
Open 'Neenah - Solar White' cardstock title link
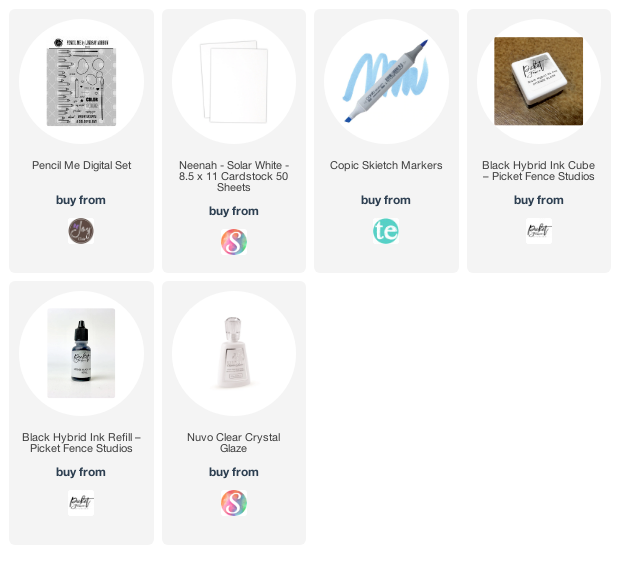point(234,176)
